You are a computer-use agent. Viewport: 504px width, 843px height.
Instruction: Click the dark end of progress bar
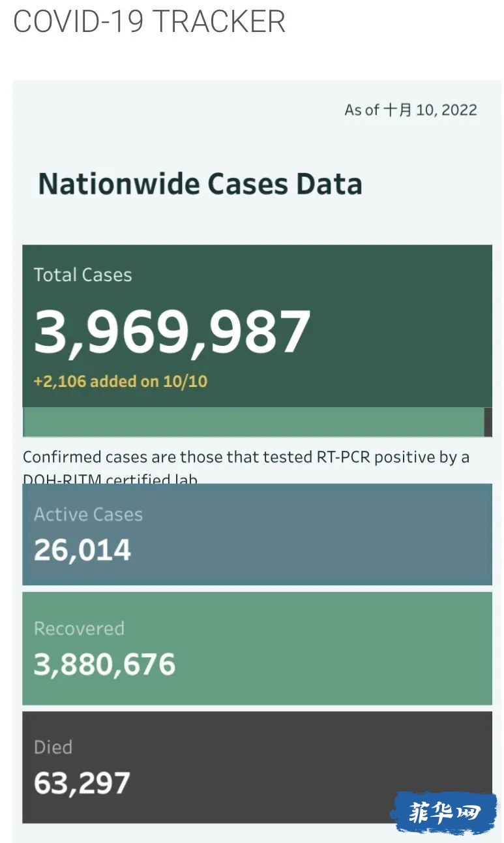(x=488, y=422)
